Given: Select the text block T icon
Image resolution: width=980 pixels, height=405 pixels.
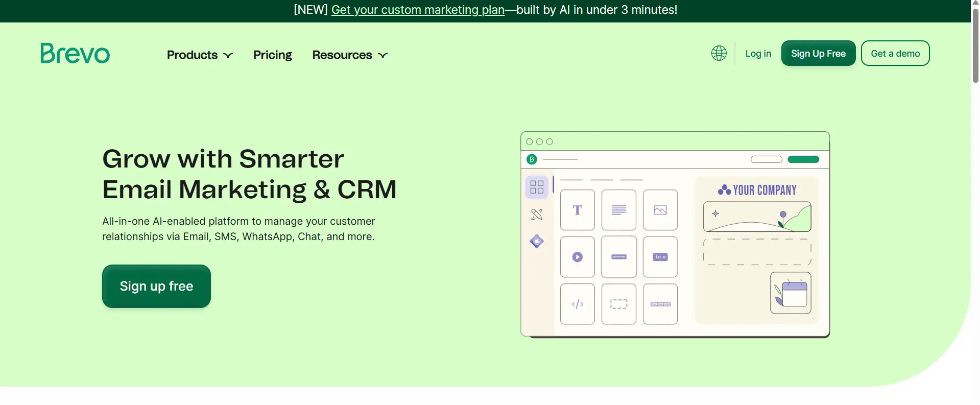Looking at the screenshot, I should tap(577, 210).
